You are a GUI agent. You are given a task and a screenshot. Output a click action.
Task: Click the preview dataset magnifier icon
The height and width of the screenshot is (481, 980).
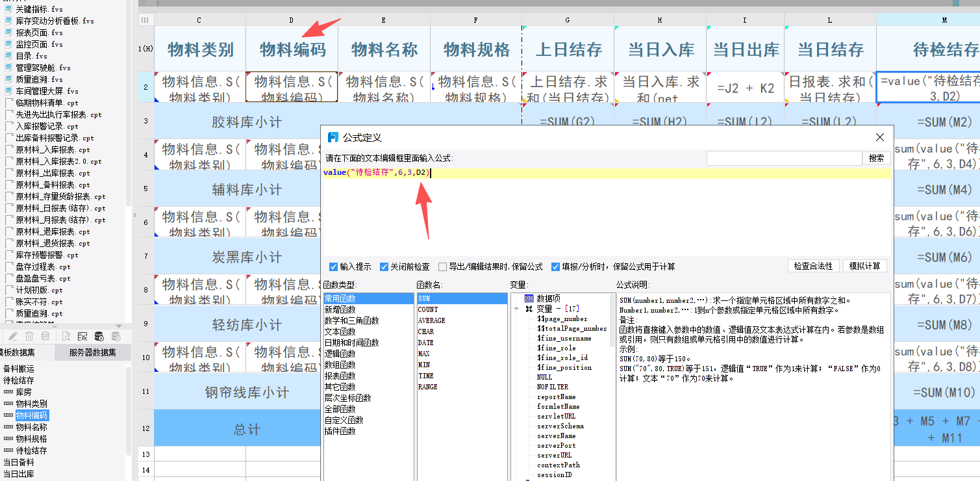(66, 336)
